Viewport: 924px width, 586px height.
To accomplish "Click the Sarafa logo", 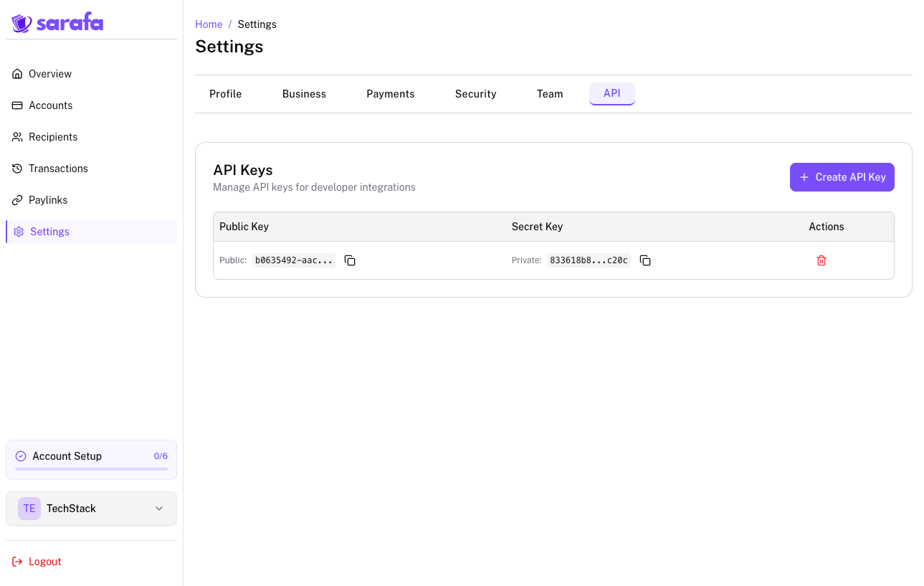I will click(57, 23).
